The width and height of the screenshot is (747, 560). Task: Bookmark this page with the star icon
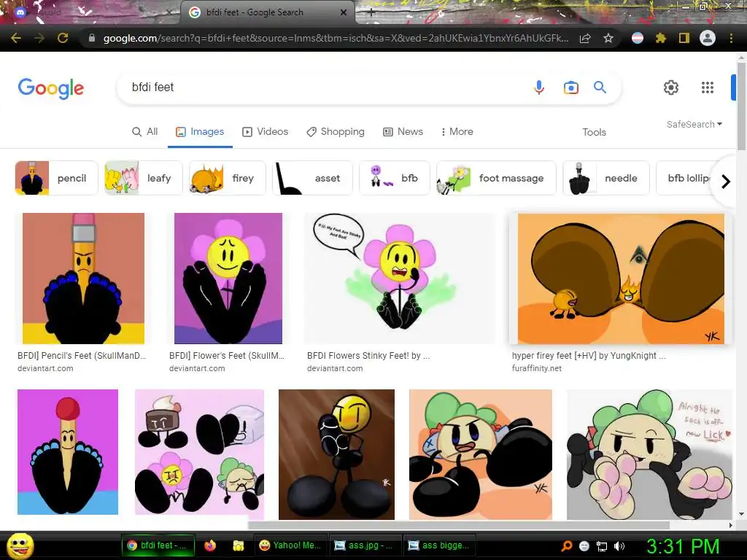point(608,38)
